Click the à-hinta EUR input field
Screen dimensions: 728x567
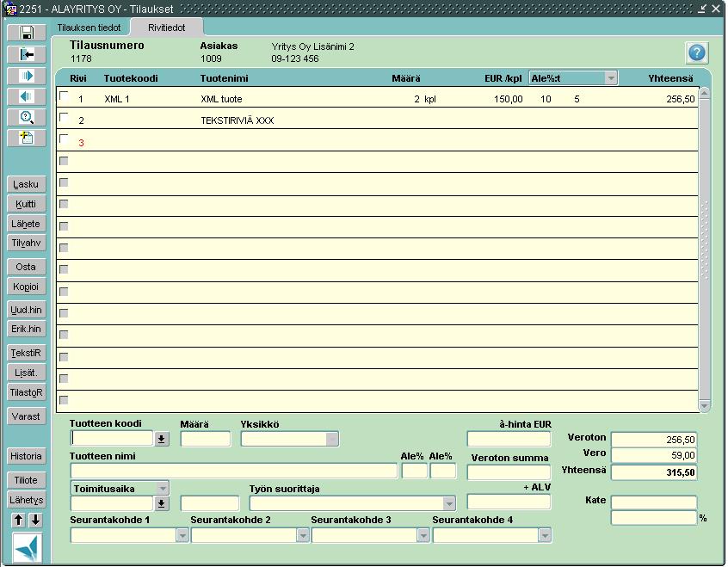click(x=509, y=439)
